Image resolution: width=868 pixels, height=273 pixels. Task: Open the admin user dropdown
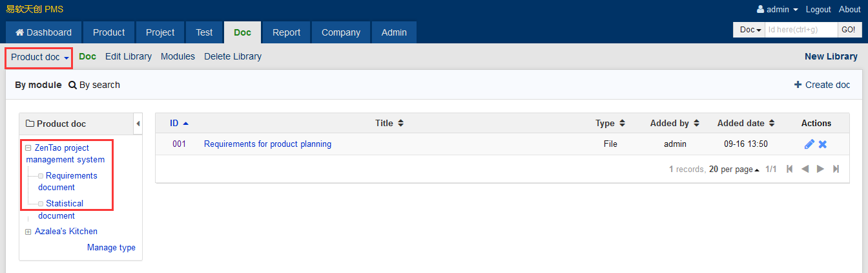tap(778, 10)
